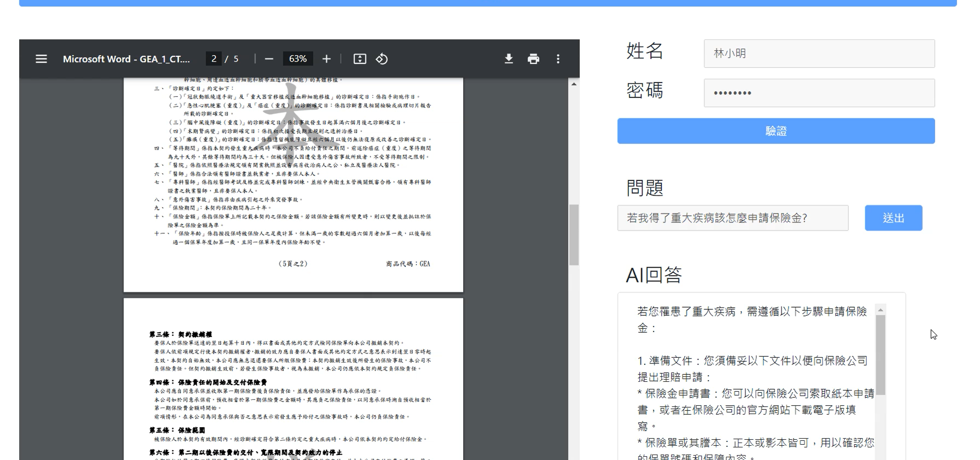Click the 商品代碼:GEA footer text

(408, 264)
